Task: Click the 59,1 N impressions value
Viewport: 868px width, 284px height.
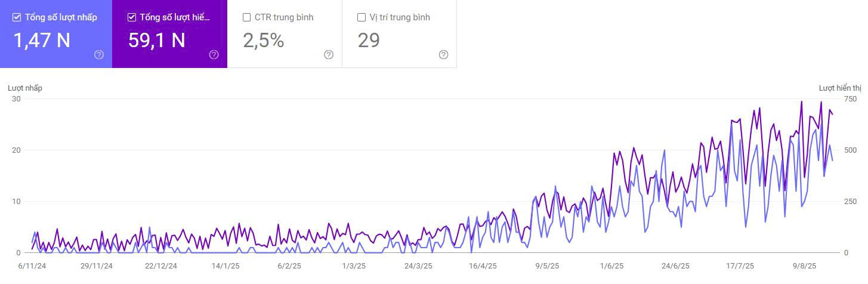Action: point(157,40)
